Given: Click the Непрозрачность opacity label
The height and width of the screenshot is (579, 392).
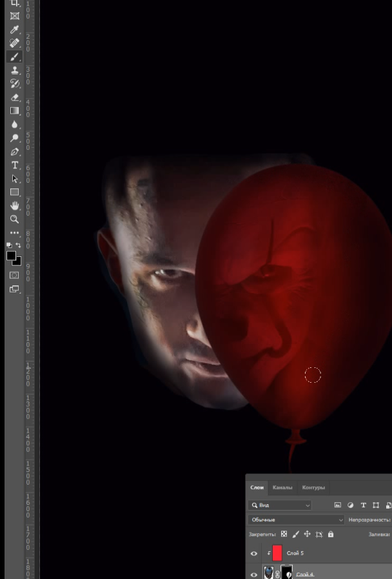Looking at the screenshot, I should point(369,520).
